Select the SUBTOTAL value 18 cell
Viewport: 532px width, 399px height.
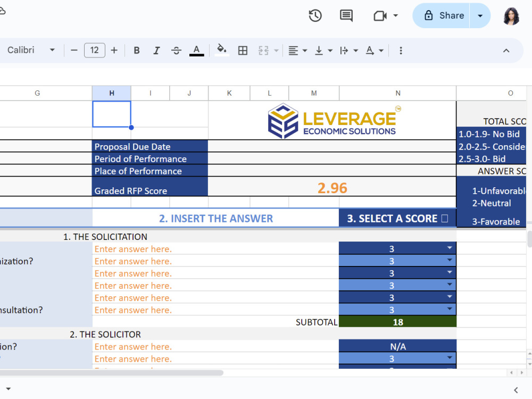tap(397, 322)
